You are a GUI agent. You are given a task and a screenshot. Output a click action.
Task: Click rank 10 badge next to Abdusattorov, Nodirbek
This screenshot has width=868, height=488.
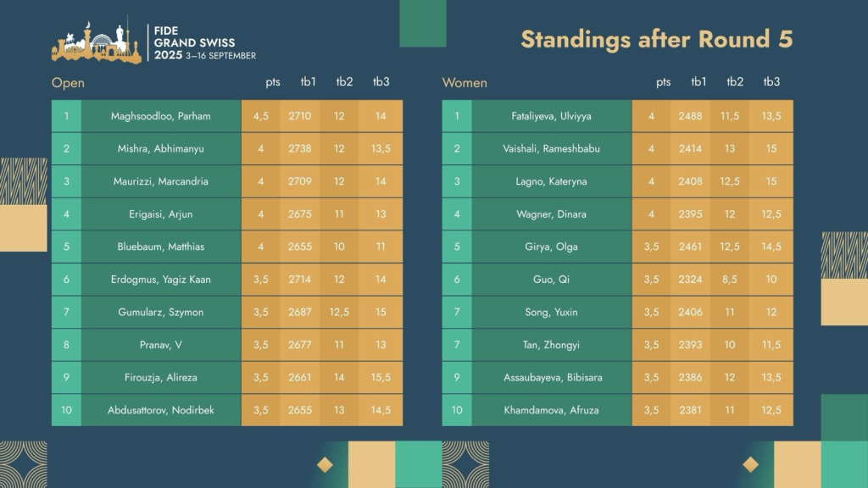tap(66, 410)
